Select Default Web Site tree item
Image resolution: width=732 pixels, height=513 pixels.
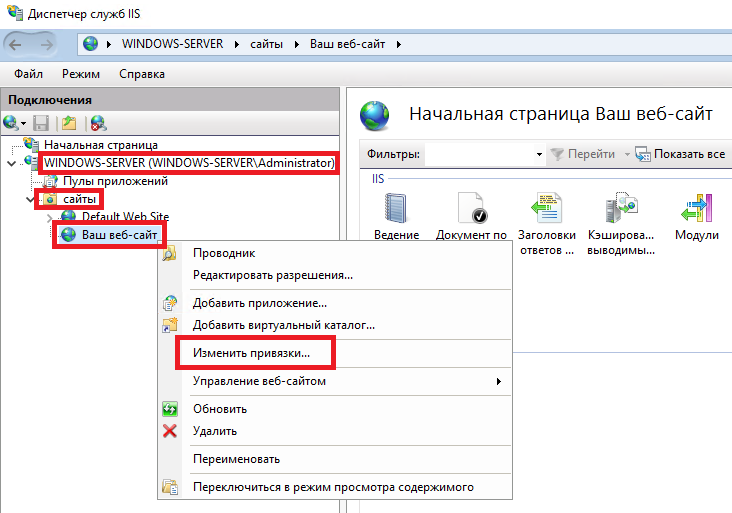[126, 217]
